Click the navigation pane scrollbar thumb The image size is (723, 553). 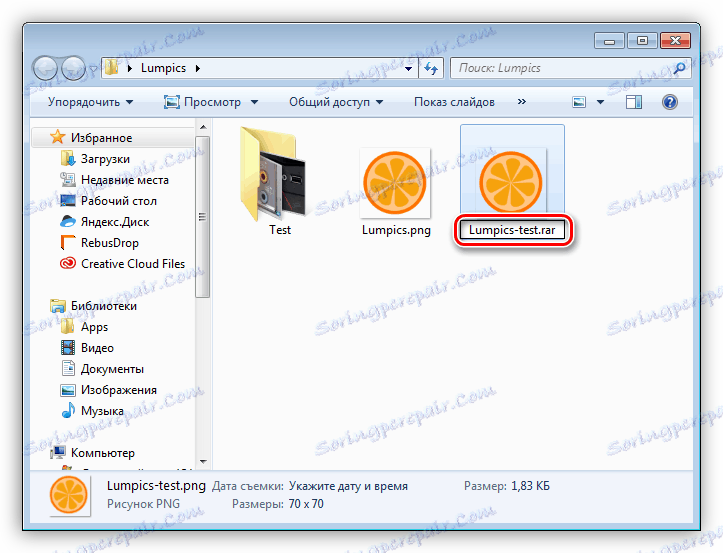202,216
